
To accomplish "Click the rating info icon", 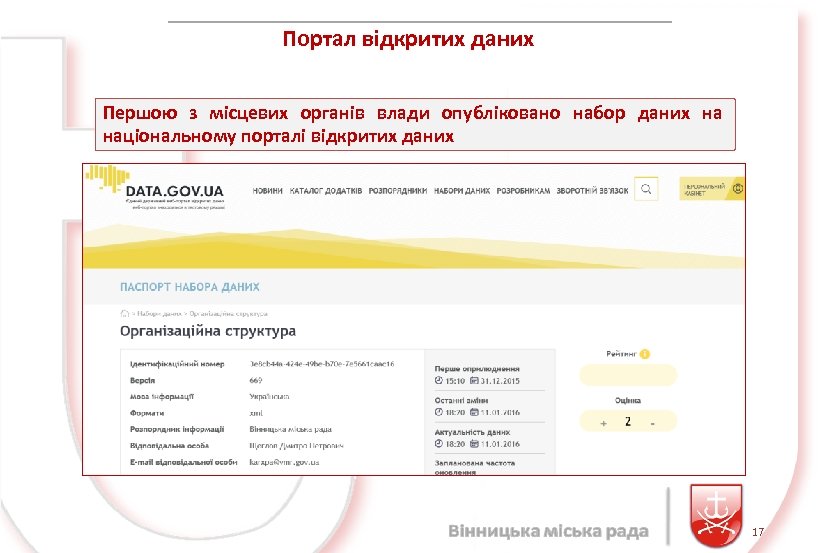I will click(645, 354).
